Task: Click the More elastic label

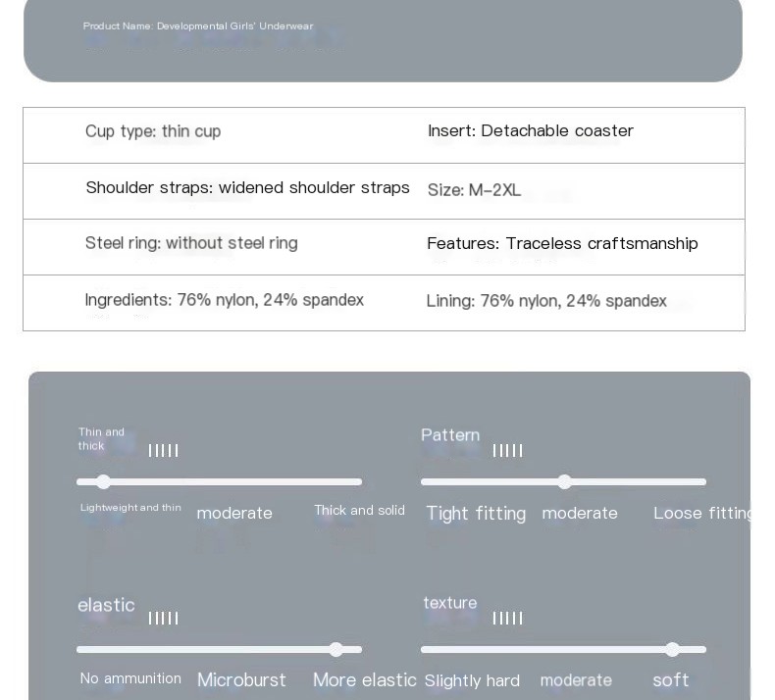Action: coord(365,680)
